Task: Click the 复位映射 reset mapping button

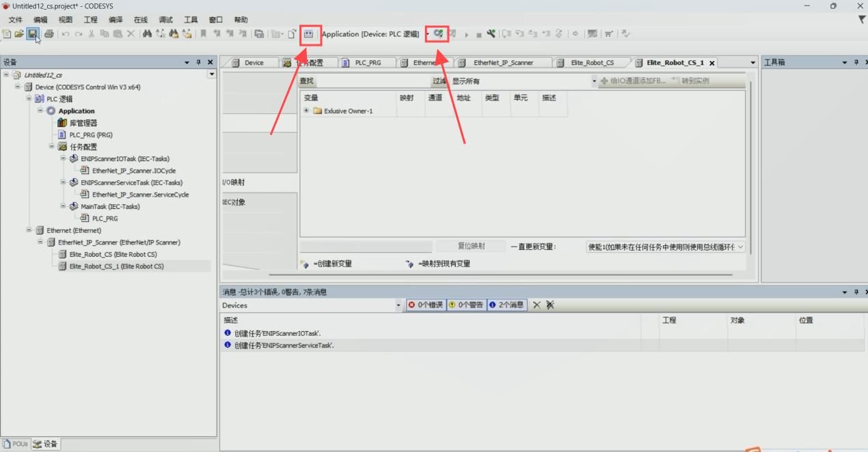Action: coord(471,246)
